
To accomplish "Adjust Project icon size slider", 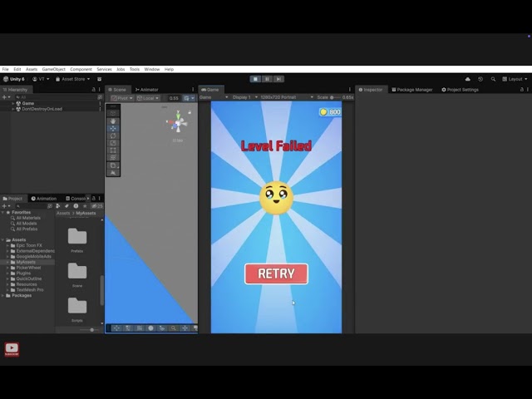I will 89,330.
